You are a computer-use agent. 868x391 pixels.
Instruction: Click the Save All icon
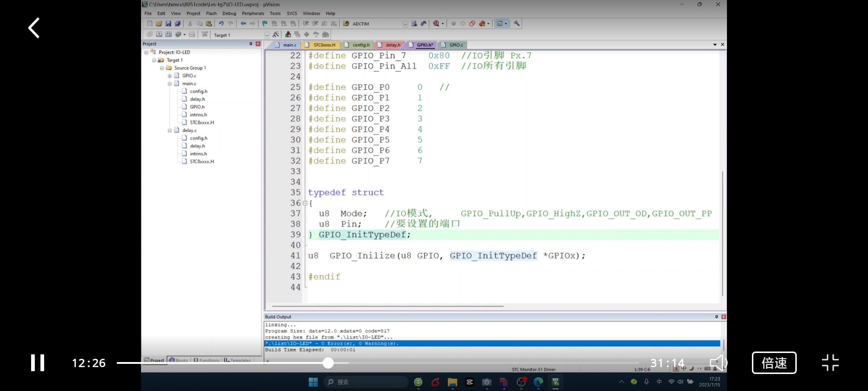[x=178, y=24]
